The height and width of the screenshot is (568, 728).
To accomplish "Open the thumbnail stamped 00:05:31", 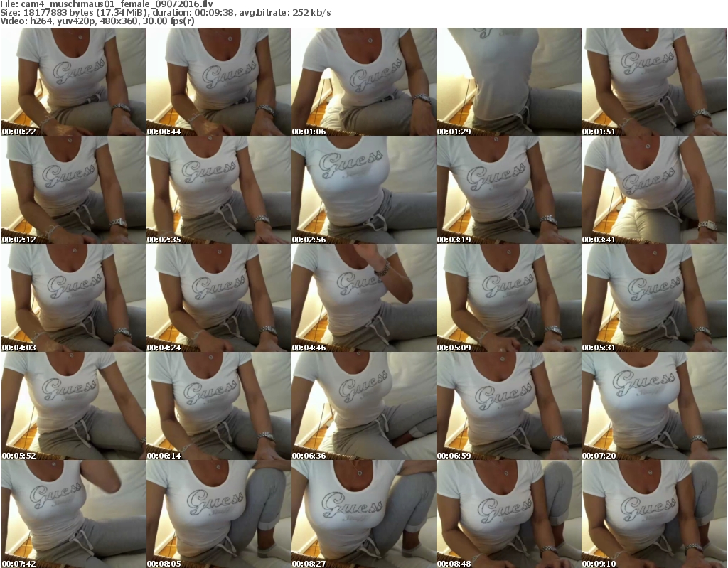I will (654, 298).
